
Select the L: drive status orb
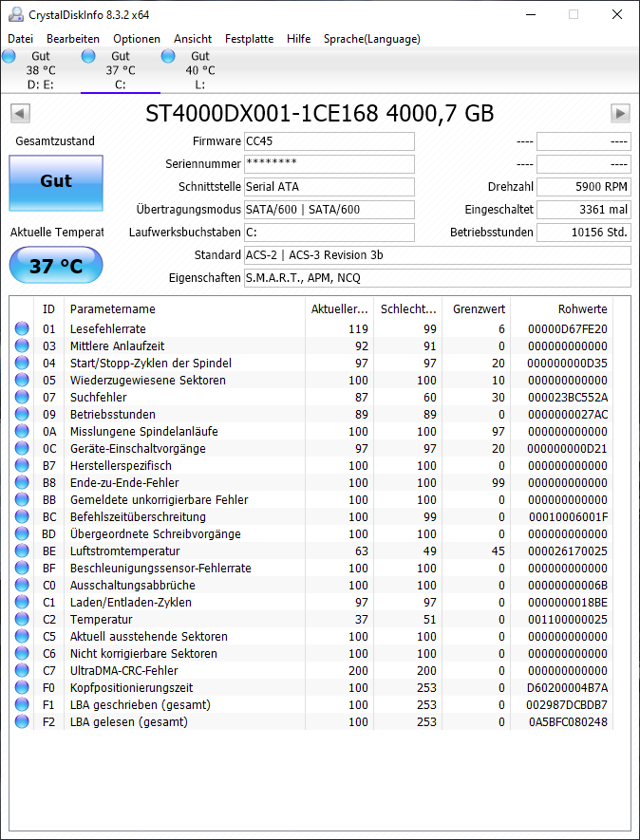click(168, 56)
